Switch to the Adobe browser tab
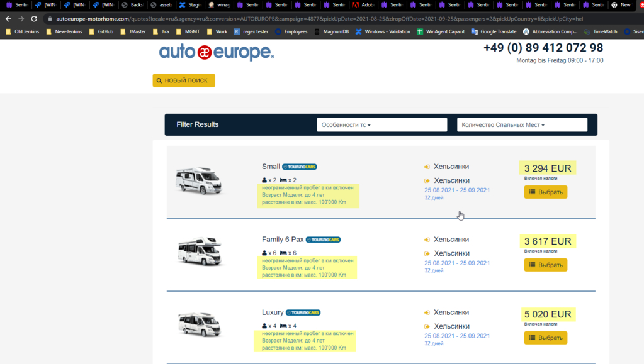Viewport: 644px width, 364px height. [x=363, y=5]
